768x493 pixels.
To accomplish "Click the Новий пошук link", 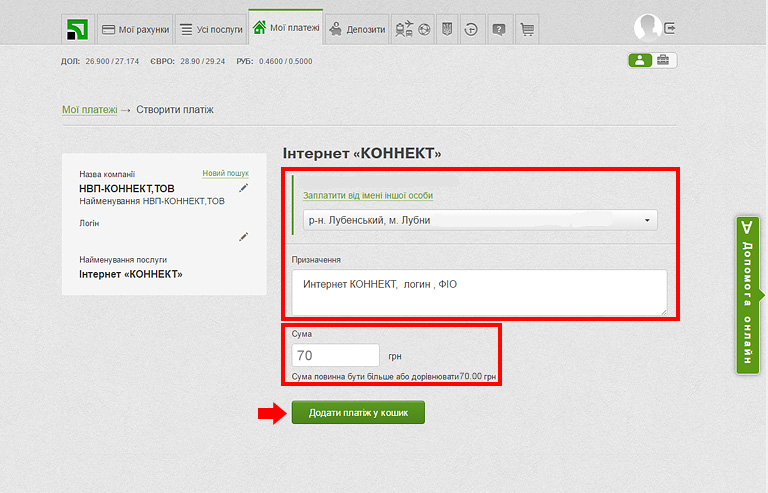I will pos(225,173).
